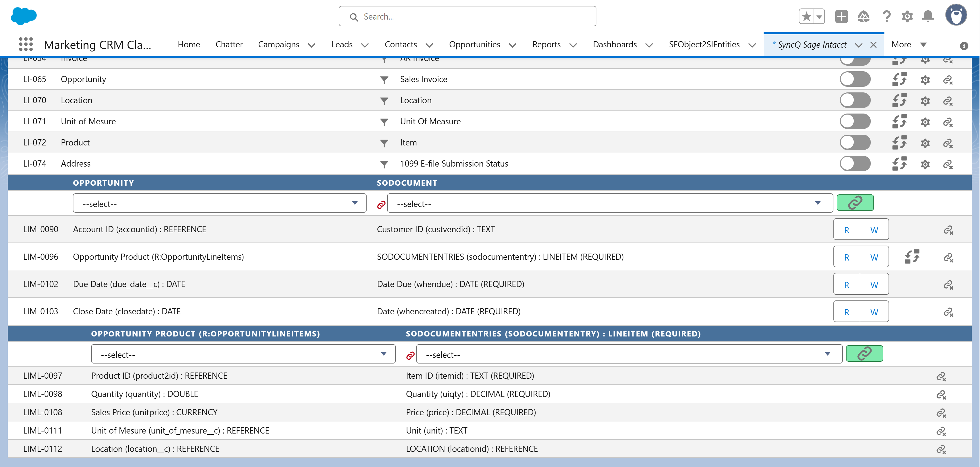980x467 pixels.
Task: Toggle the LI-072 Product switch
Action: click(x=855, y=143)
